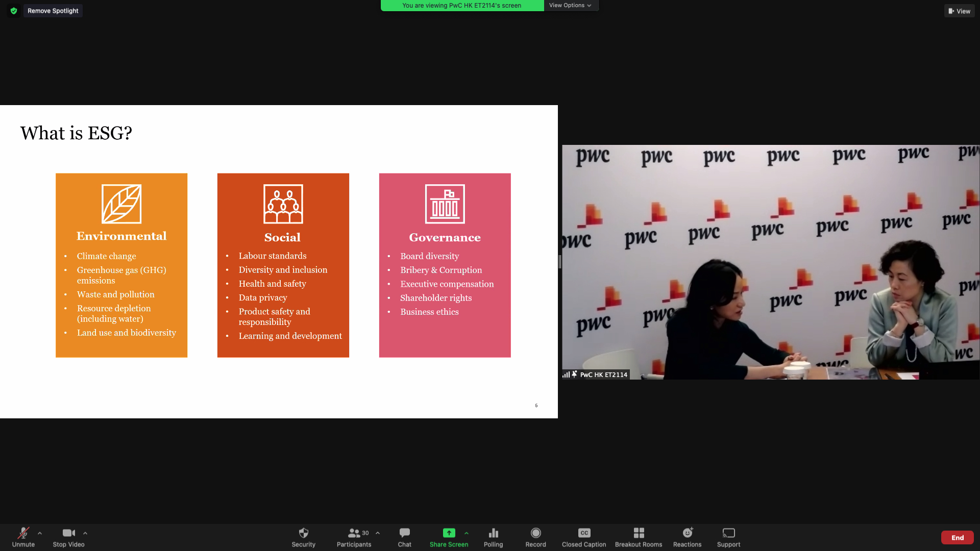The width and height of the screenshot is (980, 551).
Task: Click the Remove Spotlight button
Action: pos(53,11)
